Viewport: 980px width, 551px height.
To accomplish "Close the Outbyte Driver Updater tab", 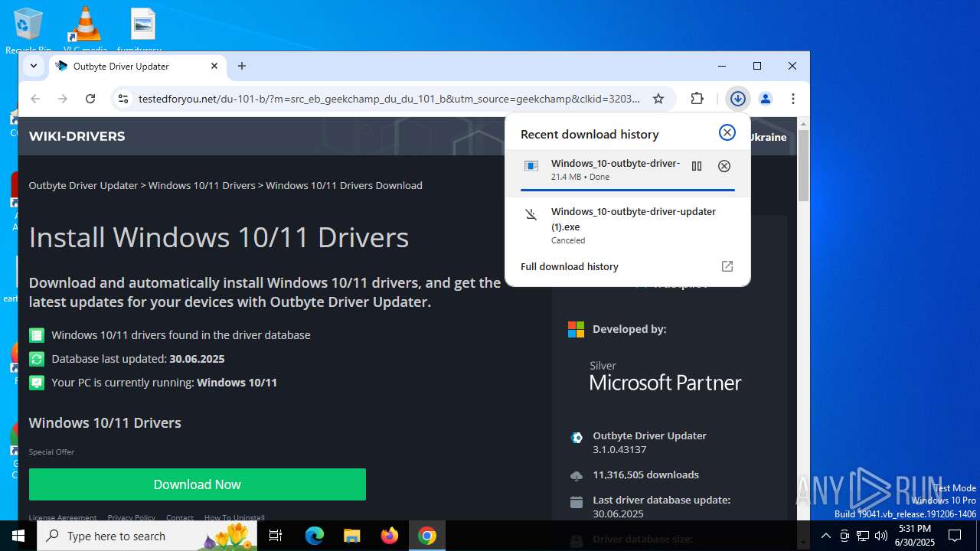I will (214, 66).
